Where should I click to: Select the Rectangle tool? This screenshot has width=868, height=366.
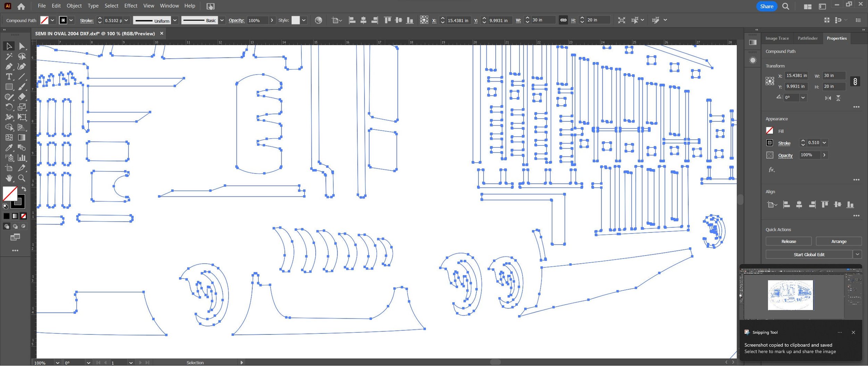point(9,87)
